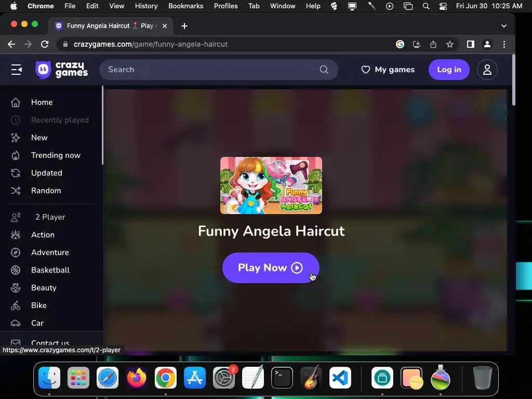Image resolution: width=532 pixels, height=399 pixels.
Task: Open the Bookmarks menu
Action: (x=186, y=6)
